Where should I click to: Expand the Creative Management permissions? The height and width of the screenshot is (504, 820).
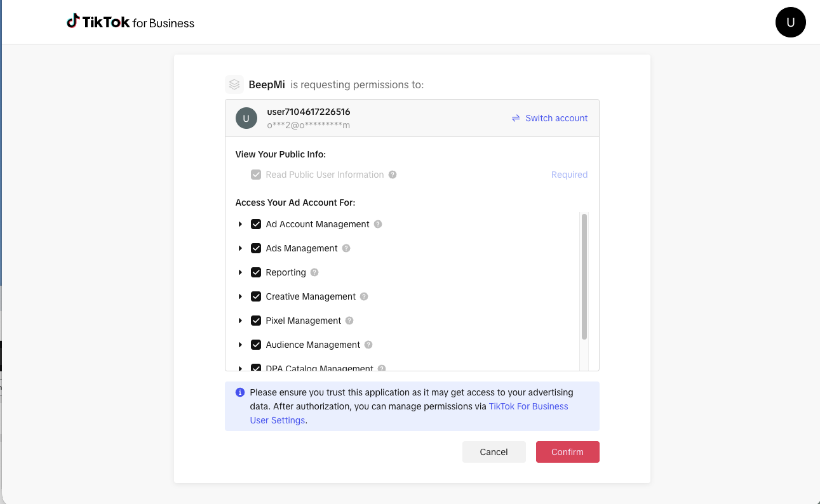click(240, 296)
